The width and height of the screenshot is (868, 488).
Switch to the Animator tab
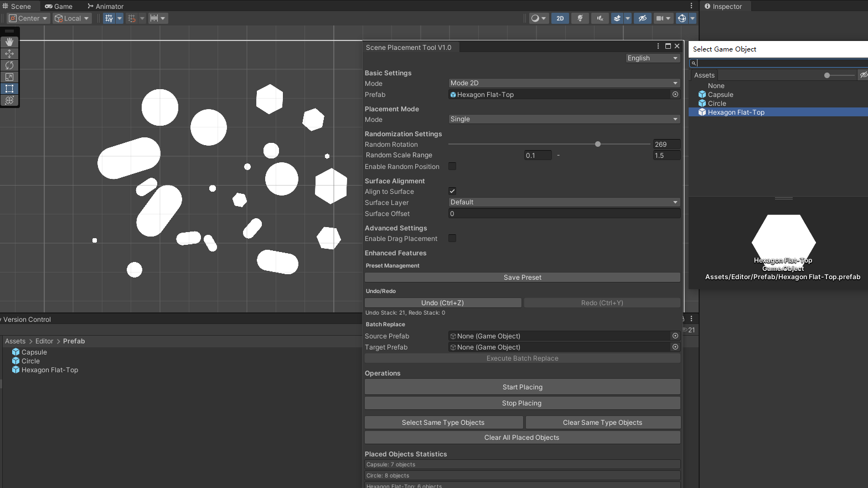coord(105,7)
